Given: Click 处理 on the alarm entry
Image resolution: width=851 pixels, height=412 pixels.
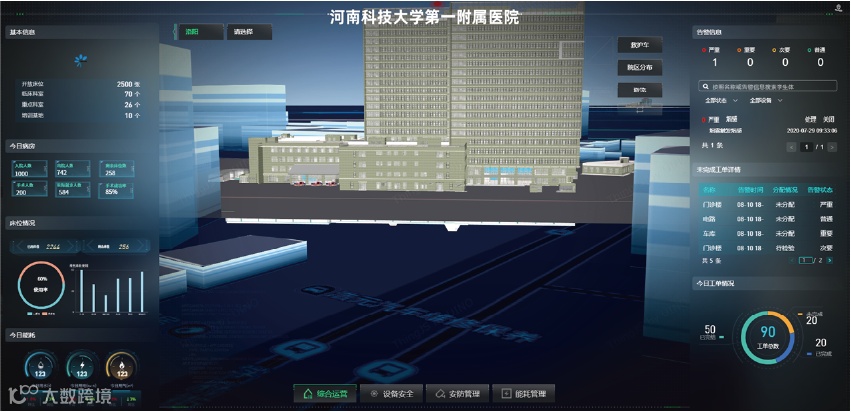Looking at the screenshot, I should coord(810,119).
